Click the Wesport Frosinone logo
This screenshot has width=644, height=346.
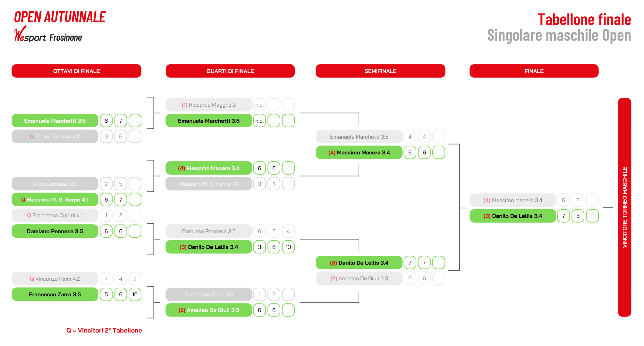(48, 35)
